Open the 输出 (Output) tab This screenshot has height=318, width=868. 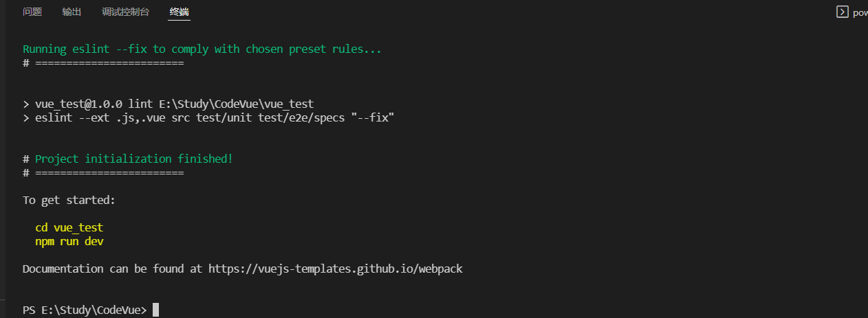(x=72, y=12)
